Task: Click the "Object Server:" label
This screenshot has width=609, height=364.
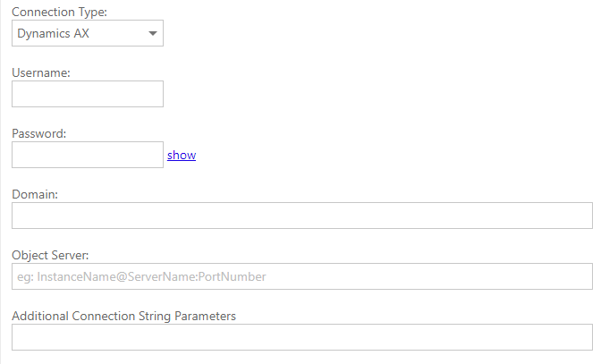Action: [50, 255]
